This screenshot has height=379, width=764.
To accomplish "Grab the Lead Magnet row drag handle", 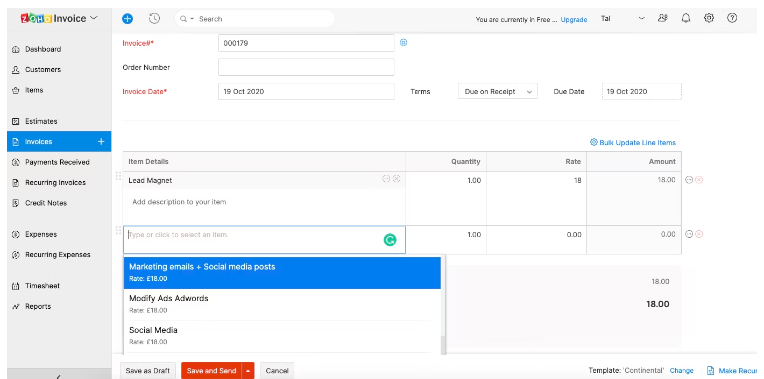I will coord(118,176).
